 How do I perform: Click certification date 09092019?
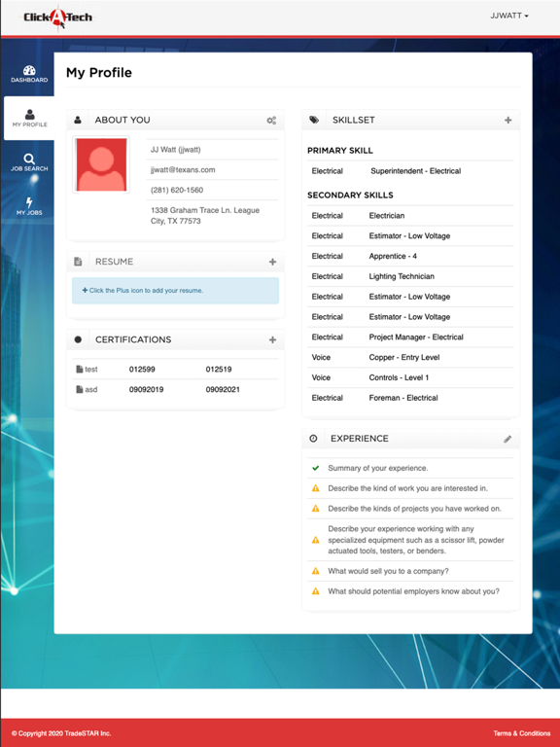pyautogui.click(x=146, y=389)
